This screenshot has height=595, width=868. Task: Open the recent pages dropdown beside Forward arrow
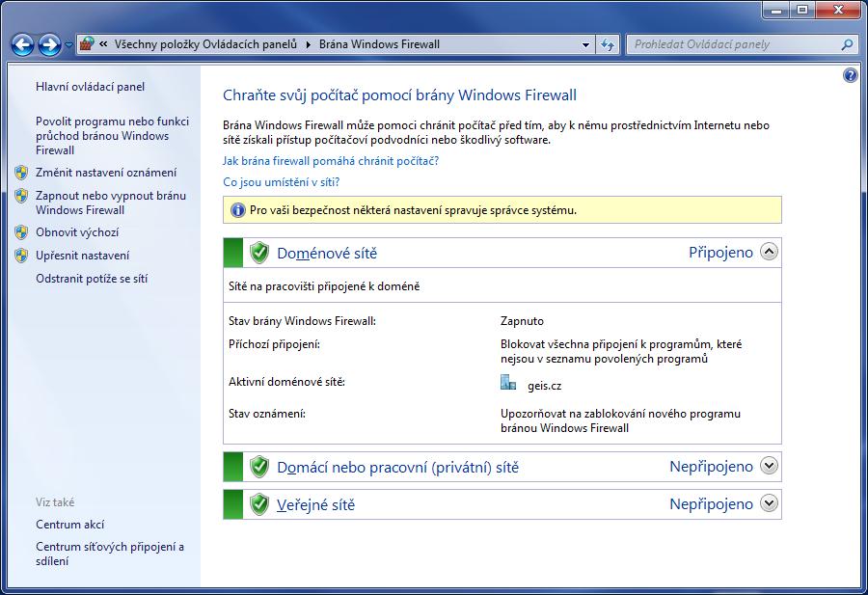click(x=68, y=44)
